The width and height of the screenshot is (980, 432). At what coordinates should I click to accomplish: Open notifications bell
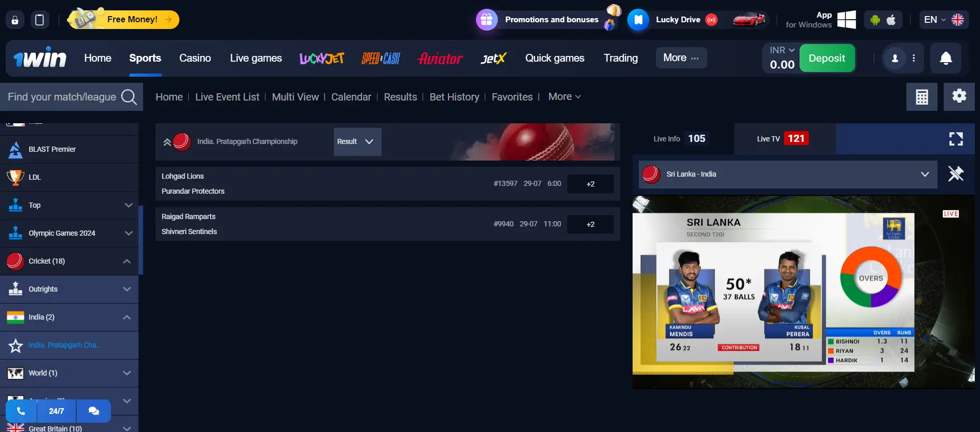tap(946, 58)
